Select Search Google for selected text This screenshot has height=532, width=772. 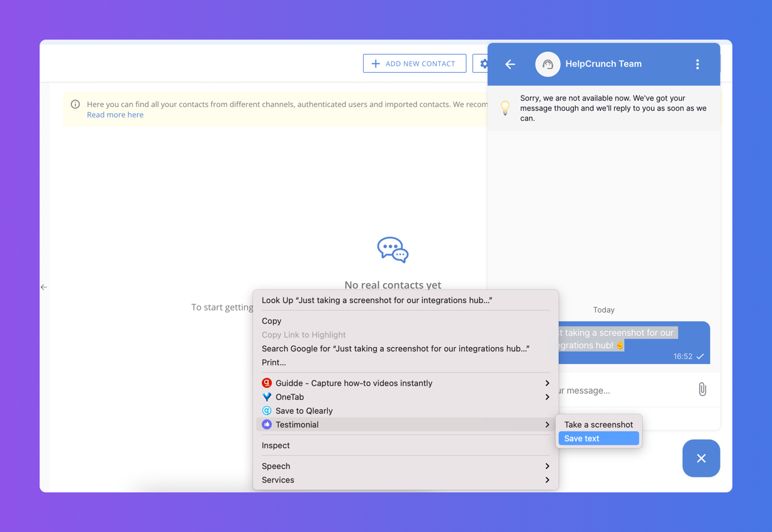point(406,348)
